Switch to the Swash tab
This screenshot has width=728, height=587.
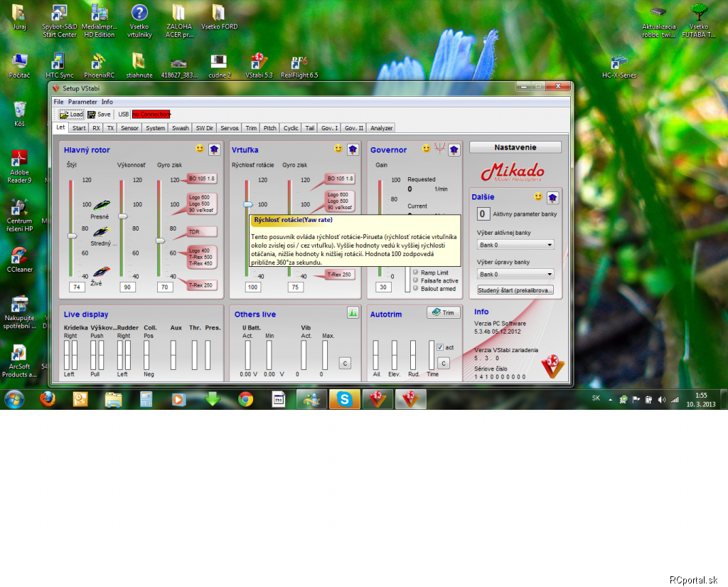click(181, 128)
